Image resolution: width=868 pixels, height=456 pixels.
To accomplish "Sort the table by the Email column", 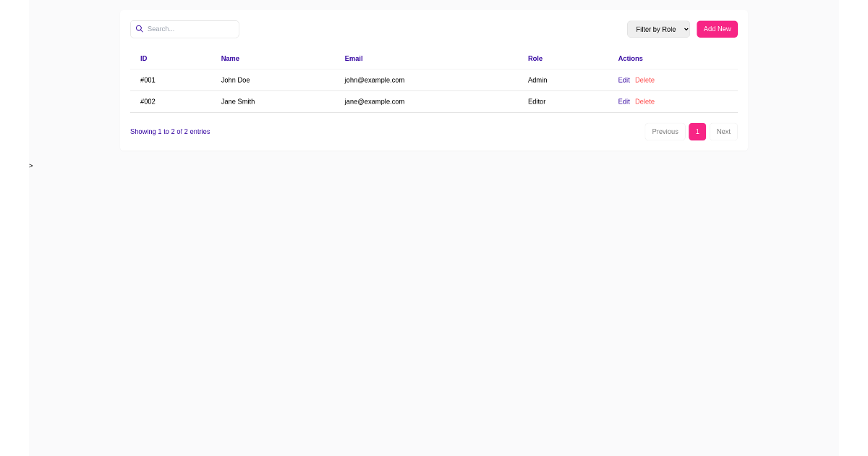I will pos(353,59).
